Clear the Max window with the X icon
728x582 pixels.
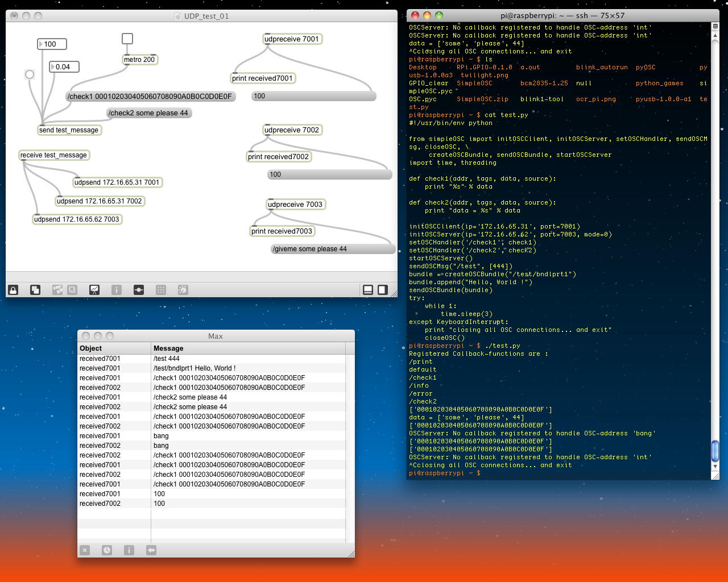pos(85,550)
